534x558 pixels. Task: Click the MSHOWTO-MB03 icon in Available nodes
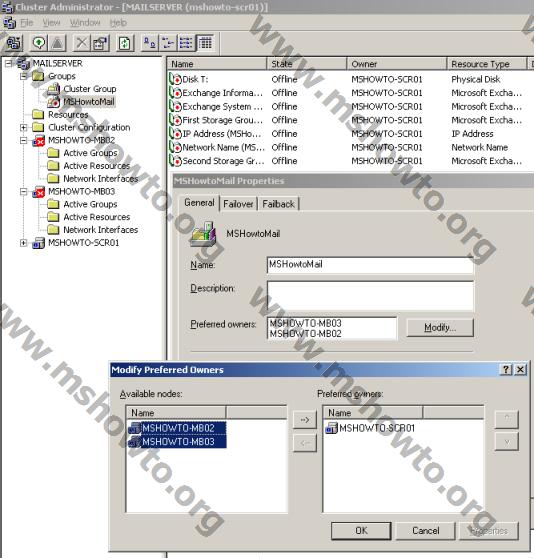[134, 442]
